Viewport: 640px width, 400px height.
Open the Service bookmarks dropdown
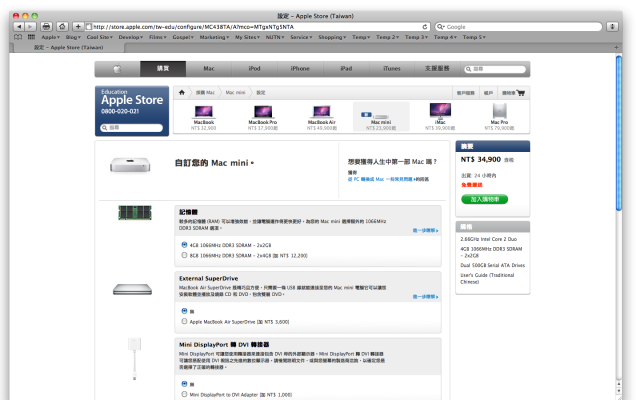tap(302, 37)
